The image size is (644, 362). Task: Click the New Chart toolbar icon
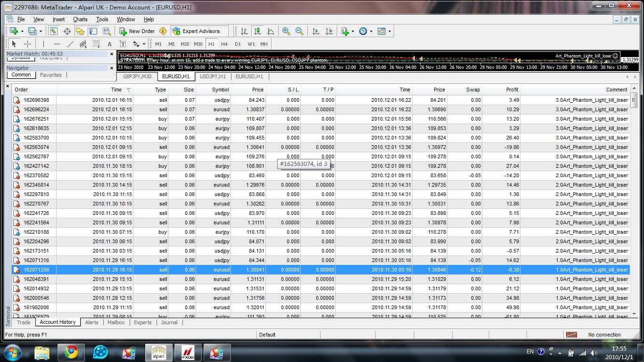tap(14, 31)
